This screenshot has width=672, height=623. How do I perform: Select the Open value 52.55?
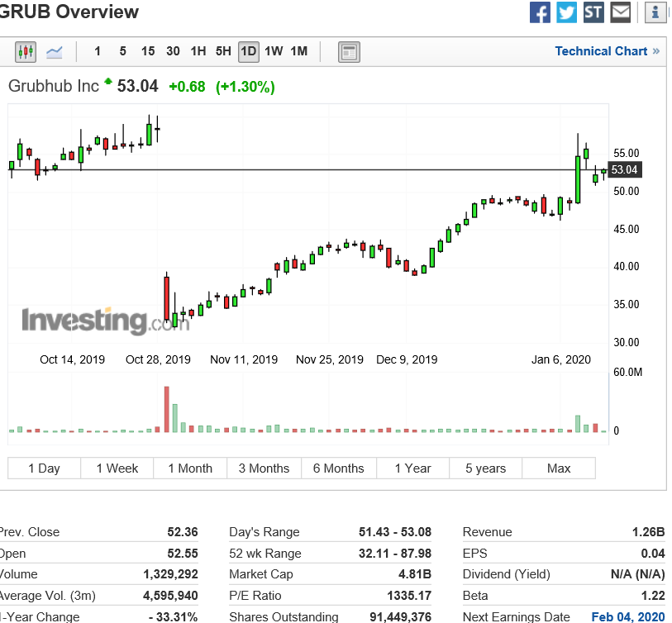[183, 553]
